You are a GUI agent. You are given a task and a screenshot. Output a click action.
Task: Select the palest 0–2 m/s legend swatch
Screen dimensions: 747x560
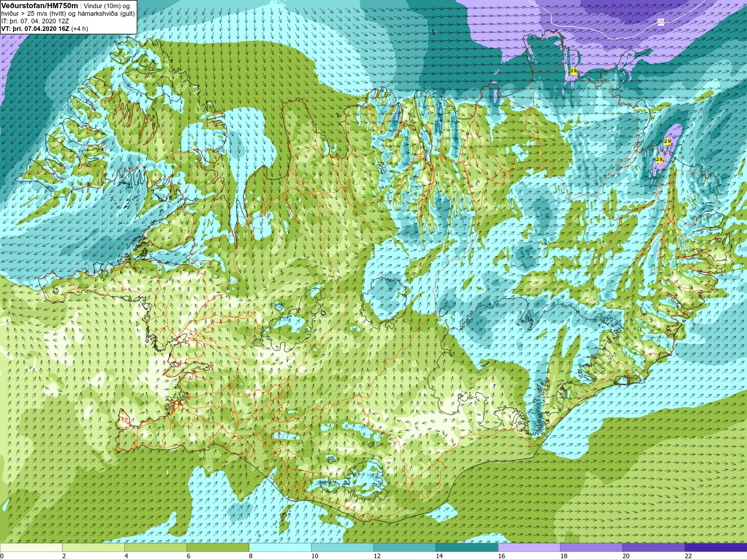31,548
